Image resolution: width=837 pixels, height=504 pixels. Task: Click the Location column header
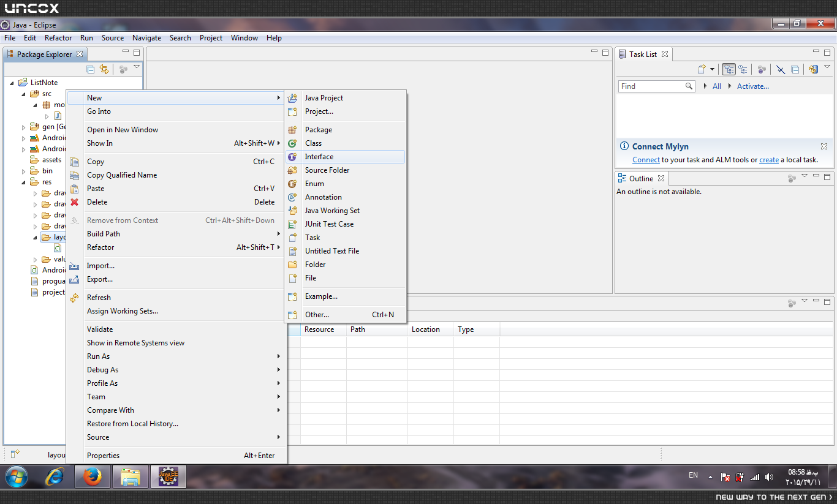(431, 329)
